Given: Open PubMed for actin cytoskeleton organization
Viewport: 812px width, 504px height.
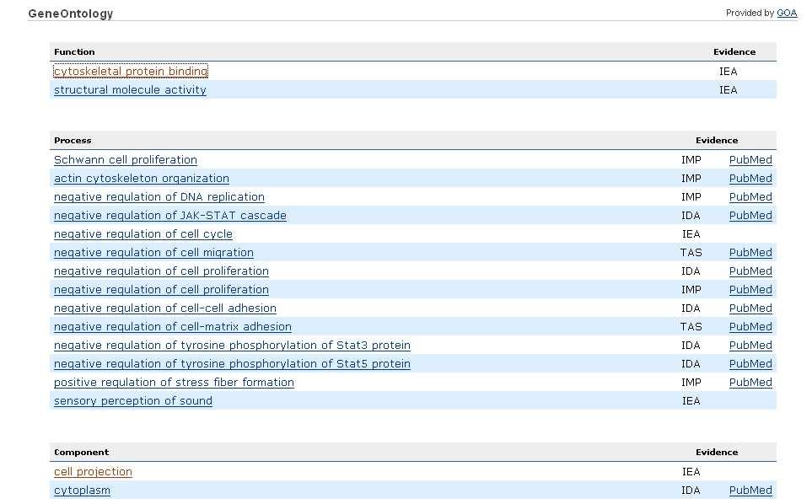Looking at the screenshot, I should point(750,179).
